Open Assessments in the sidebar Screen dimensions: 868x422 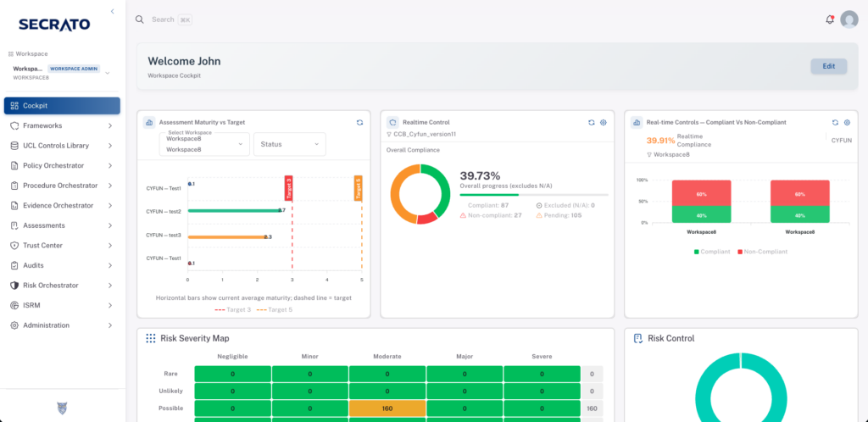tap(62, 225)
